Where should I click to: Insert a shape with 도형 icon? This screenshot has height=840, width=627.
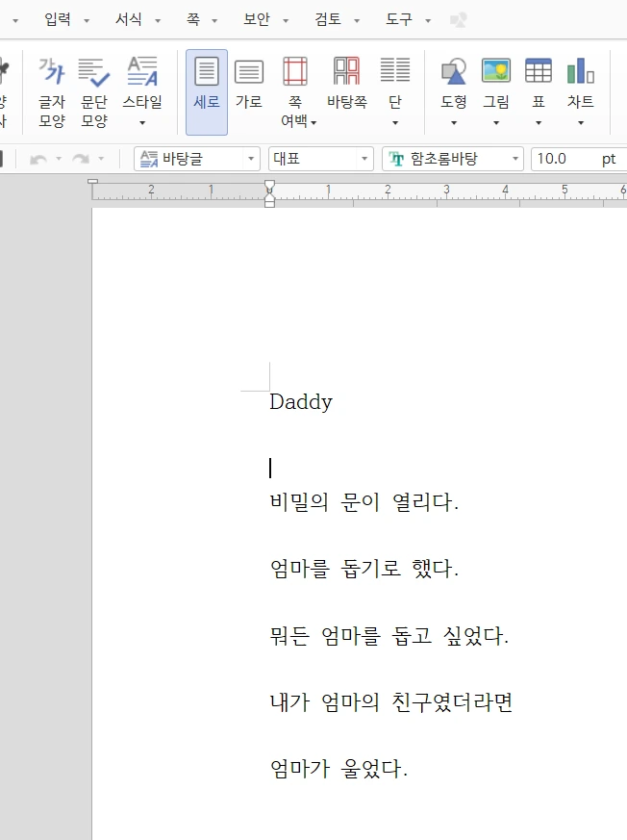[x=454, y=72]
